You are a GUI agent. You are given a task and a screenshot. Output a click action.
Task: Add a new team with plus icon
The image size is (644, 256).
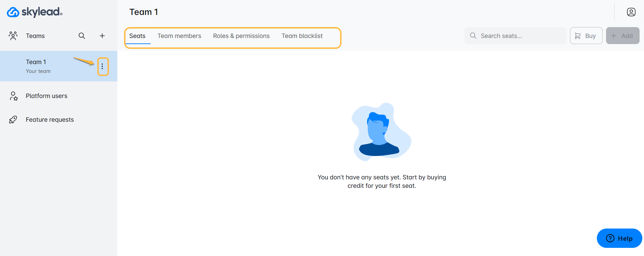[x=102, y=36]
